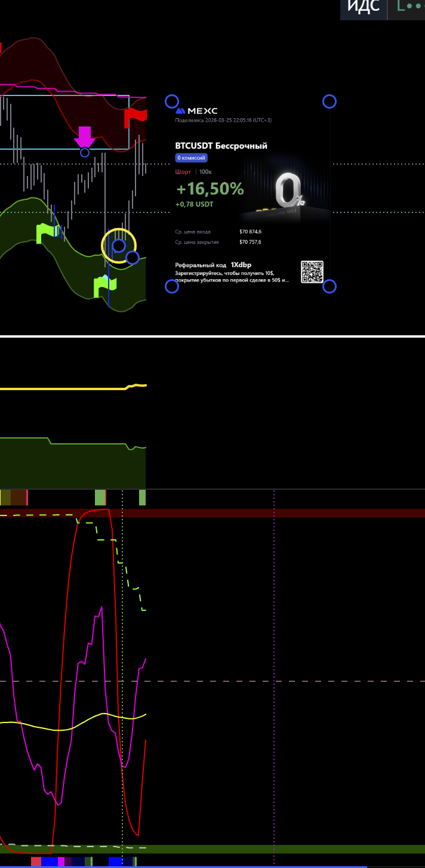Select the upper green flag marker

click(47, 232)
